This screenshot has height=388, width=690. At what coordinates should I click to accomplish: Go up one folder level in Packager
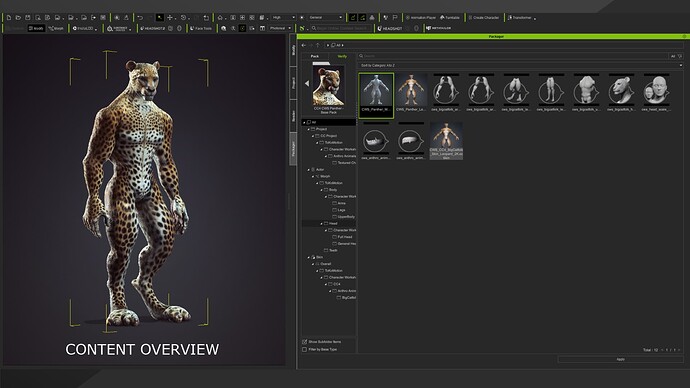coord(318,45)
